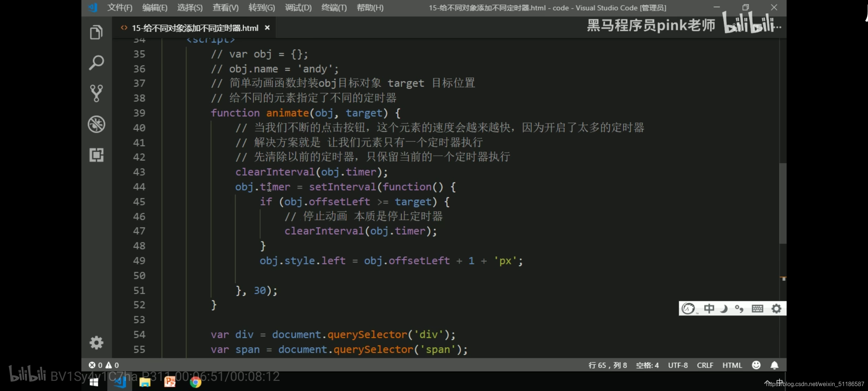Click the feedback smiley icon in status bar

pyautogui.click(x=756, y=365)
